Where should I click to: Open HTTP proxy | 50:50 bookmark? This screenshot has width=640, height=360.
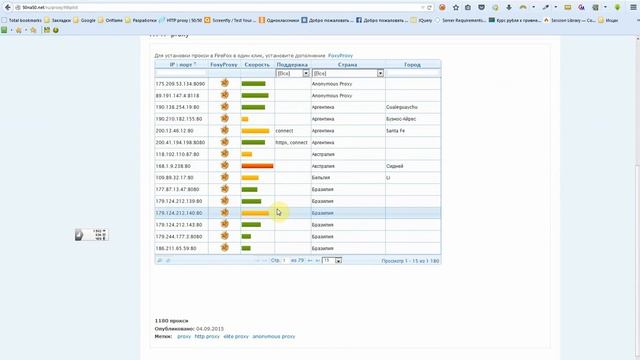click(x=180, y=20)
